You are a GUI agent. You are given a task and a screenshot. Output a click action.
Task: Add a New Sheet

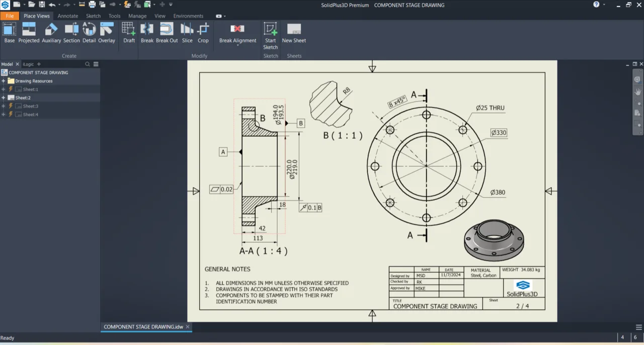pyautogui.click(x=294, y=33)
